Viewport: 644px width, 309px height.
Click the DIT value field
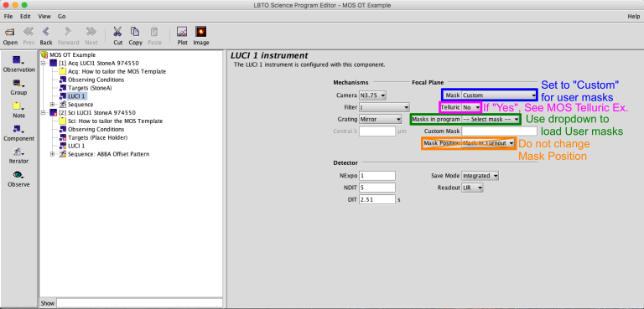click(377, 199)
